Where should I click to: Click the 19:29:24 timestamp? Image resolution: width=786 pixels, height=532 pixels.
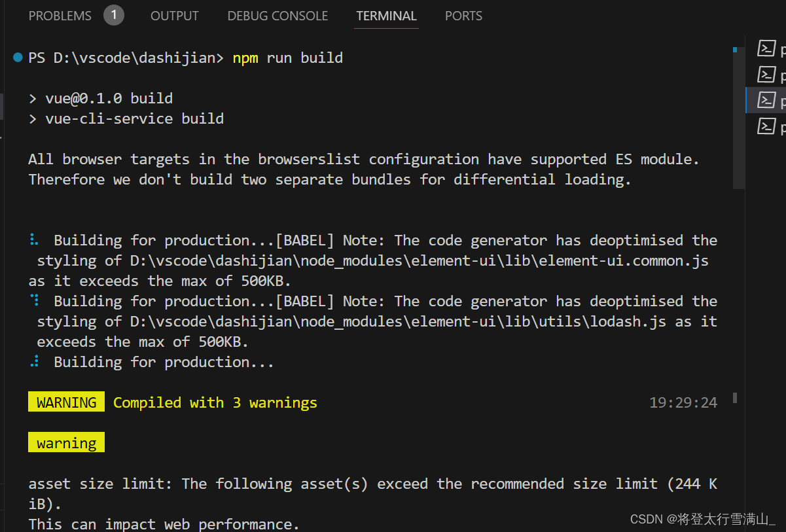pyautogui.click(x=683, y=402)
